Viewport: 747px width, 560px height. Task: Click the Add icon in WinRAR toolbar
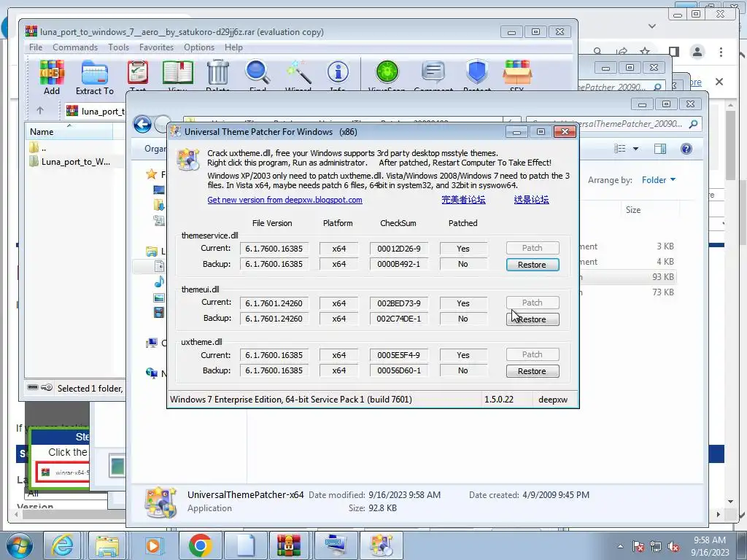pyautogui.click(x=52, y=76)
